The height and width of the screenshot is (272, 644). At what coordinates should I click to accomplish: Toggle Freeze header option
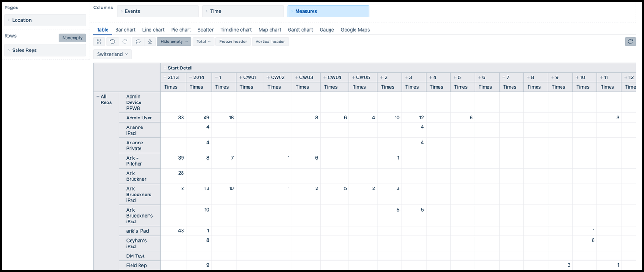(233, 42)
